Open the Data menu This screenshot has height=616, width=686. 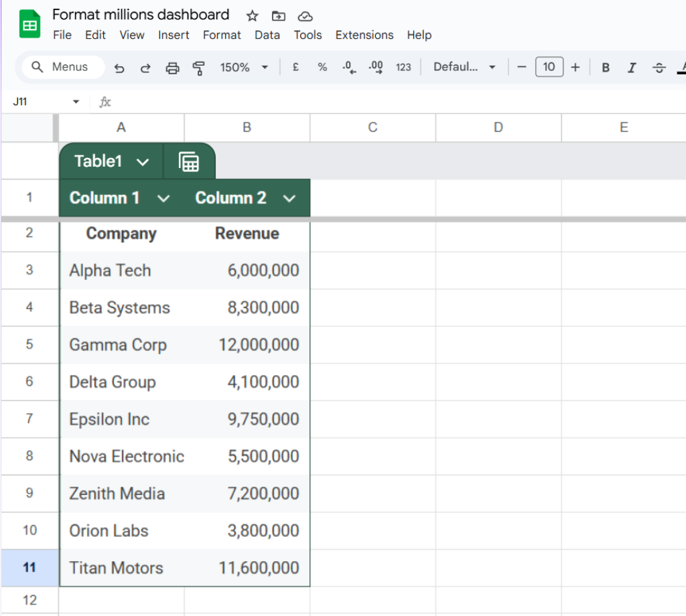click(x=267, y=35)
